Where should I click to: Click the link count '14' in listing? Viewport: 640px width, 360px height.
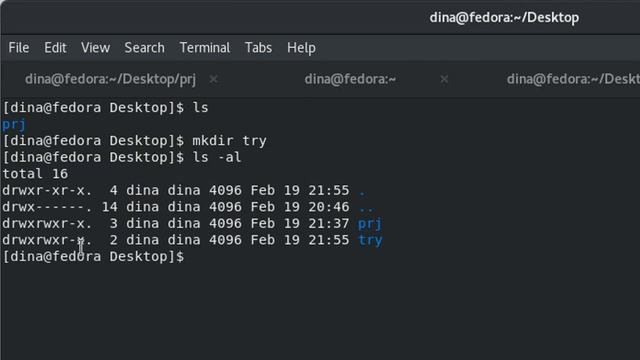109,207
